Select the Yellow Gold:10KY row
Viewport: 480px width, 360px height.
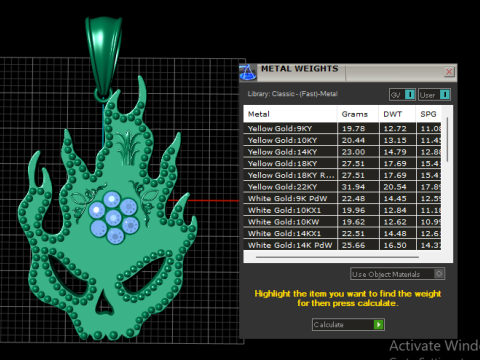click(x=342, y=140)
